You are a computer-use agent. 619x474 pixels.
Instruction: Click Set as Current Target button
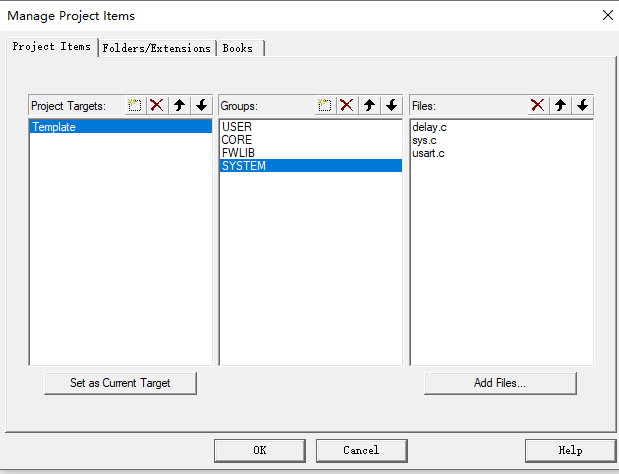tap(120, 383)
